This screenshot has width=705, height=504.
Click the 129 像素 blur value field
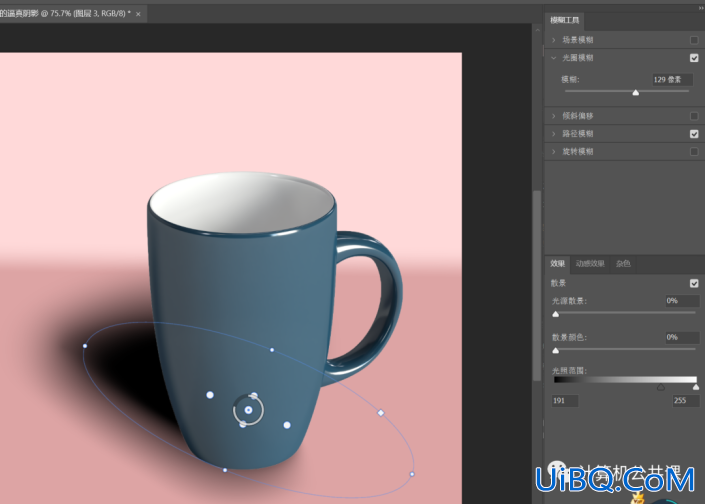(672, 80)
